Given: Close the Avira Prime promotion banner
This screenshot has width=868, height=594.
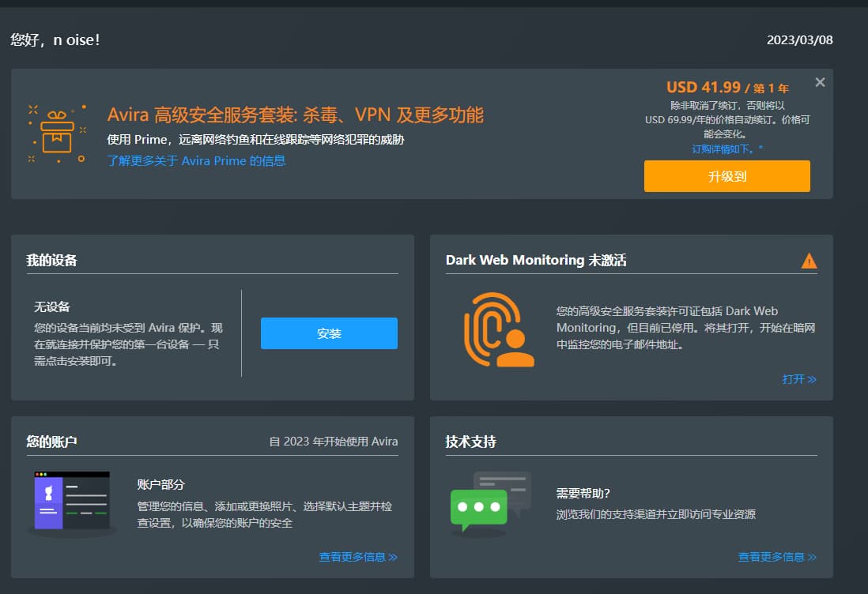Looking at the screenshot, I should pos(820,82).
